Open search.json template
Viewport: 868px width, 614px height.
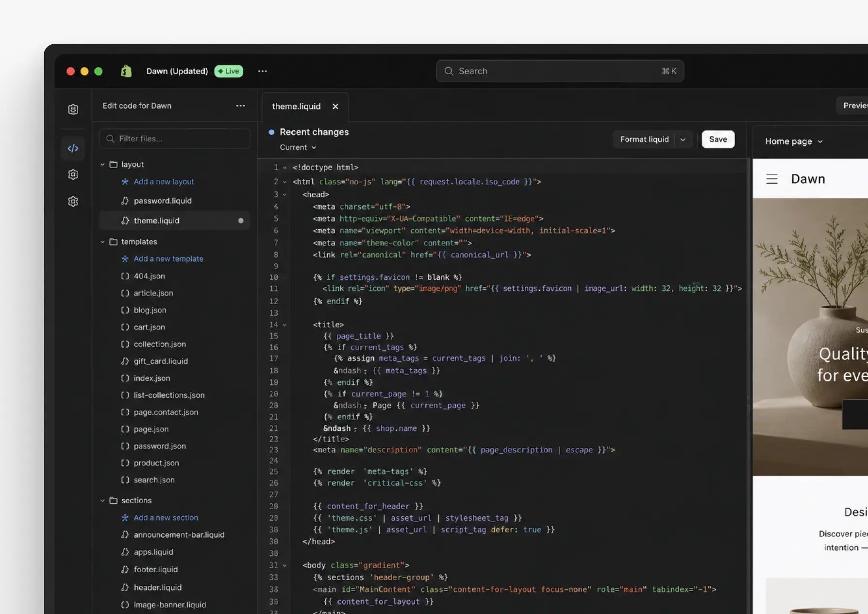coord(154,480)
